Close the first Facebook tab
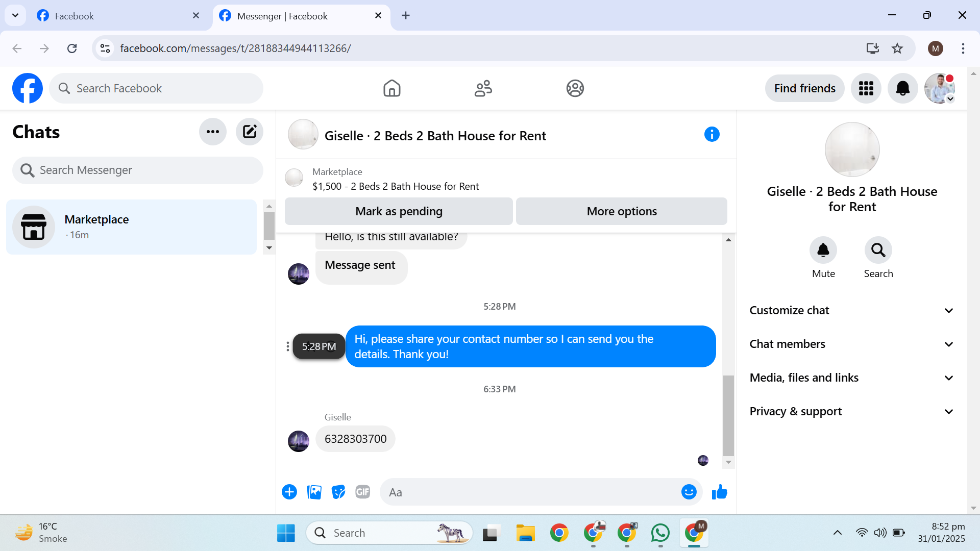This screenshot has width=980, height=551. coord(196,16)
